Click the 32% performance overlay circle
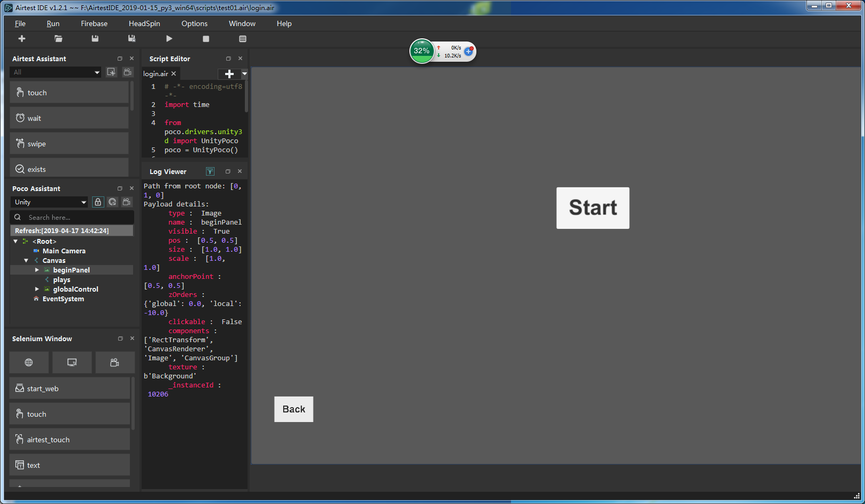Viewport: 865px width, 504px height. tap(422, 51)
